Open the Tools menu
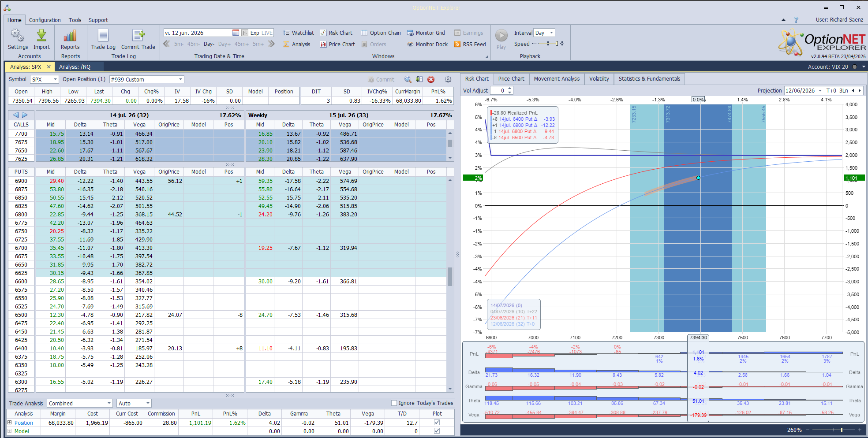This screenshot has height=438, width=868. click(x=75, y=20)
